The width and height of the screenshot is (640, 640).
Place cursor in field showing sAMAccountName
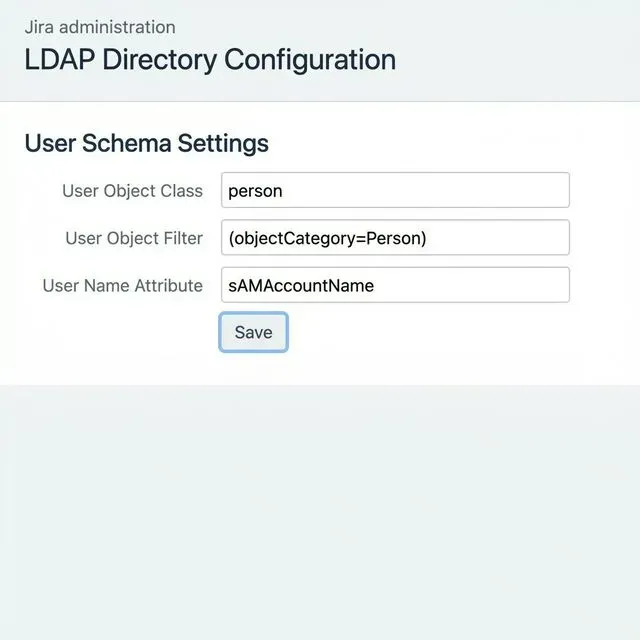pyautogui.click(x=395, y=285)
